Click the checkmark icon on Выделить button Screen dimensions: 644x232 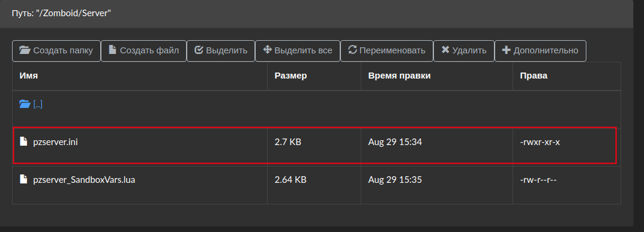point(199,50)
